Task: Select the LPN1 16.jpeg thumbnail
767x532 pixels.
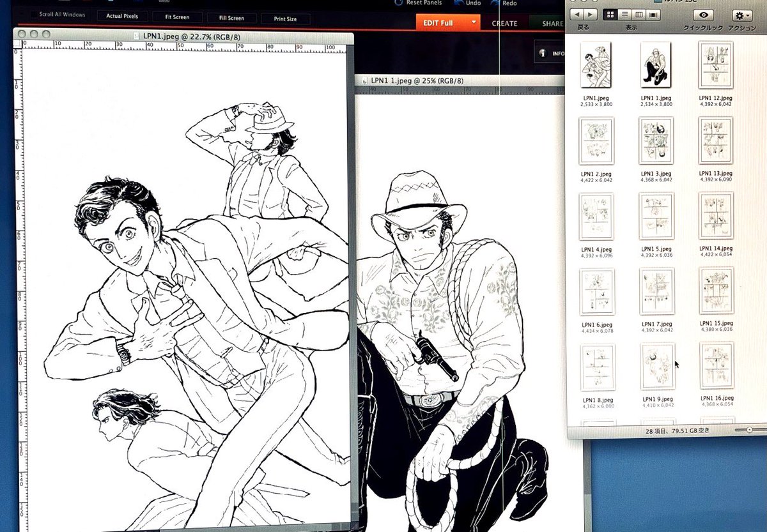Action: coord(717,365)
